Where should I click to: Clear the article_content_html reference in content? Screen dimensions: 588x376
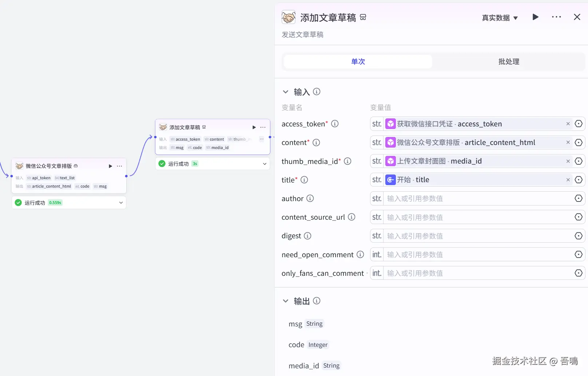[x=568, y=142]
